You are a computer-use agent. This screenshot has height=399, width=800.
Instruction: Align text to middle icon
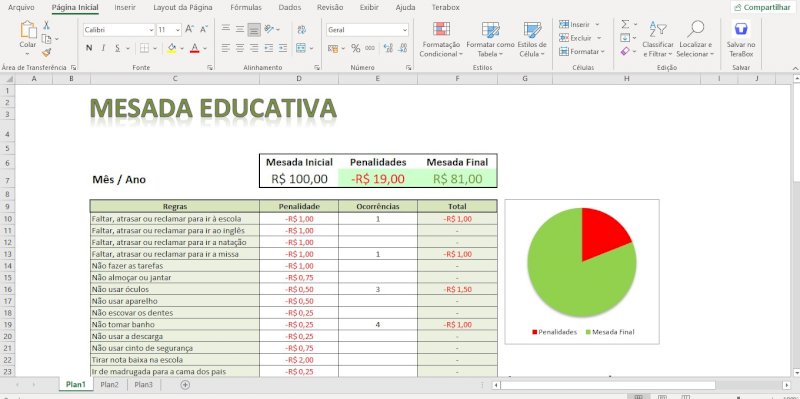pyautogui.click(x=240, y=29)
